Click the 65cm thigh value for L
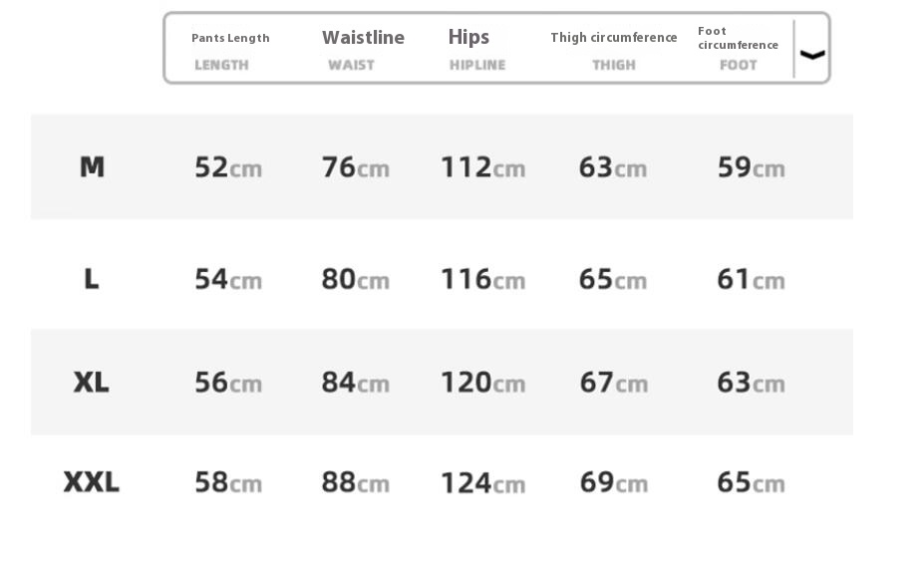The width and height of the screenshot is (924, 561). coord(612,279)
